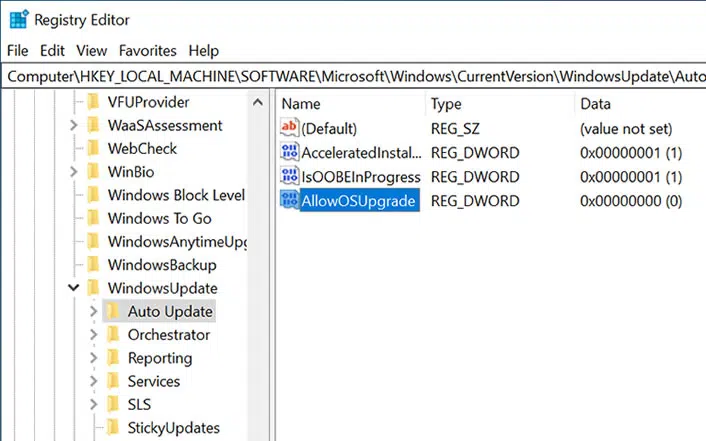Click the tree pane scroll up arrow

point(258,102)
